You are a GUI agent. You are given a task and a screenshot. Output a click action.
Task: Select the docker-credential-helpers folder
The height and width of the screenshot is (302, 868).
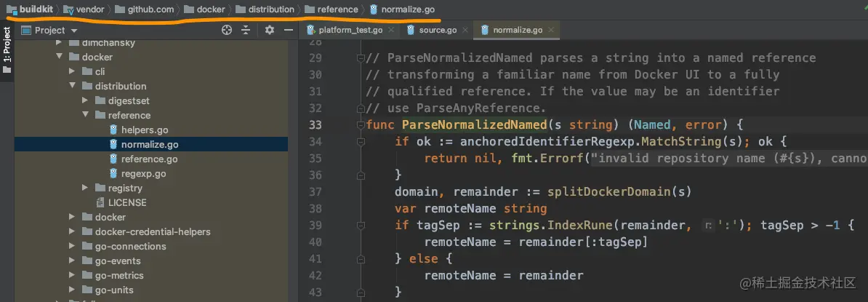coord(153,231)
